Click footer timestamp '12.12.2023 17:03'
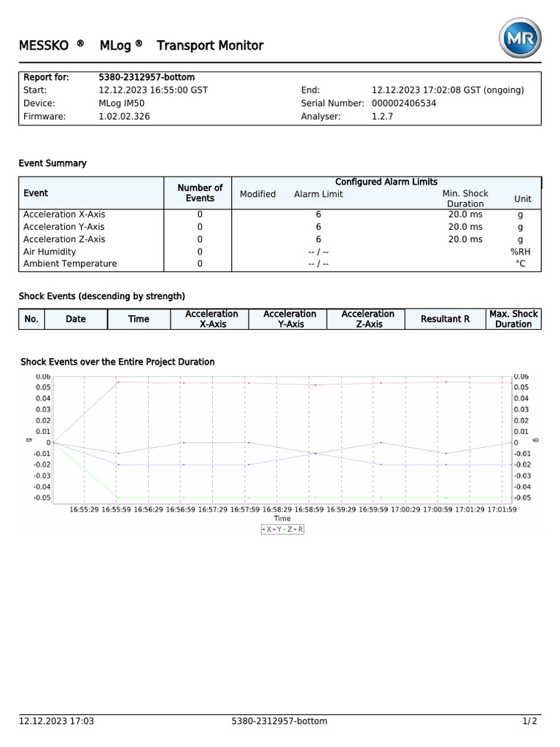 click(x=56, y=721)
